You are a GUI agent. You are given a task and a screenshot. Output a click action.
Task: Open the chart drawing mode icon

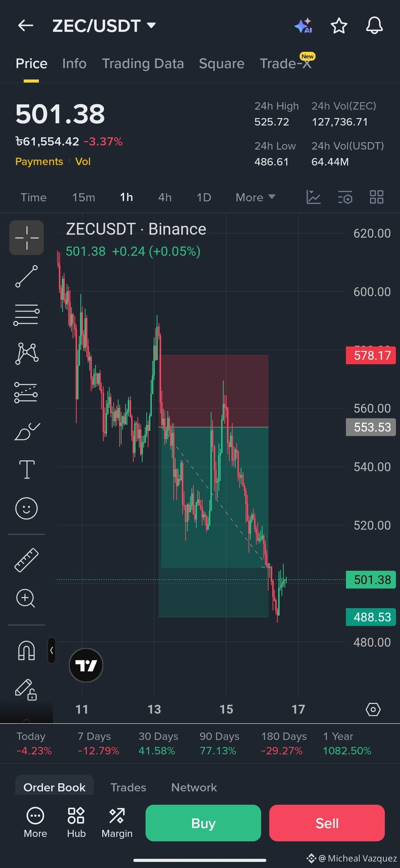tap(313, 197)
